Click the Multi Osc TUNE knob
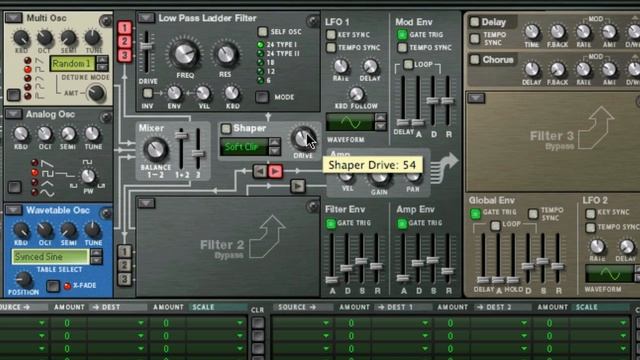This screenshot has width=640, height=360. coord(92,38)
